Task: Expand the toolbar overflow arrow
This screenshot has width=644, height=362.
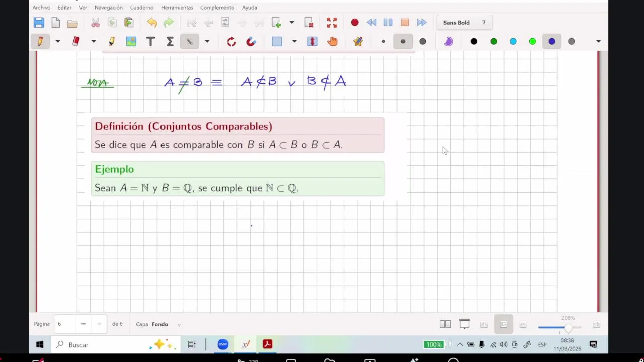Action: tap(598, 41)
